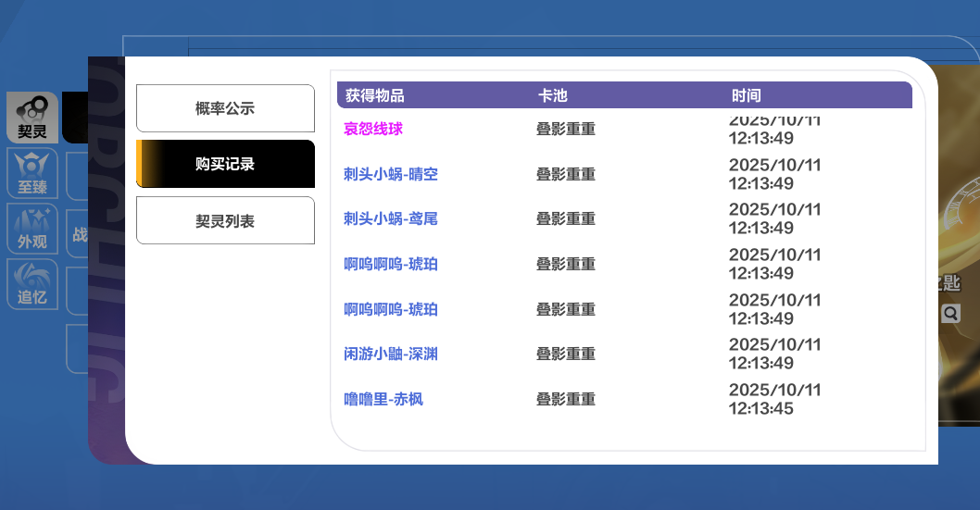Click the partially hidden 战 button
Viewport: 980px width, 510px height.
coord(79,234)
